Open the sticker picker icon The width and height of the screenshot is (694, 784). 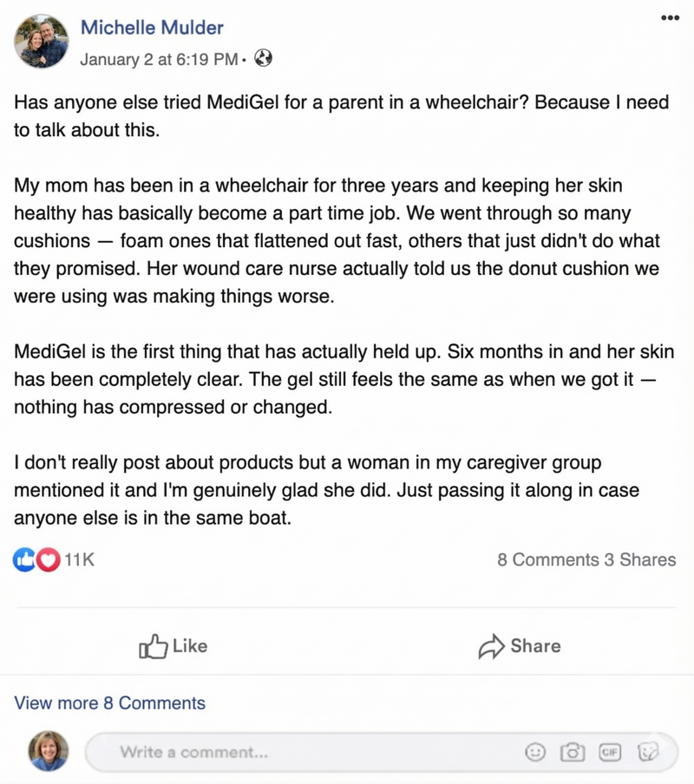[648, 752]
